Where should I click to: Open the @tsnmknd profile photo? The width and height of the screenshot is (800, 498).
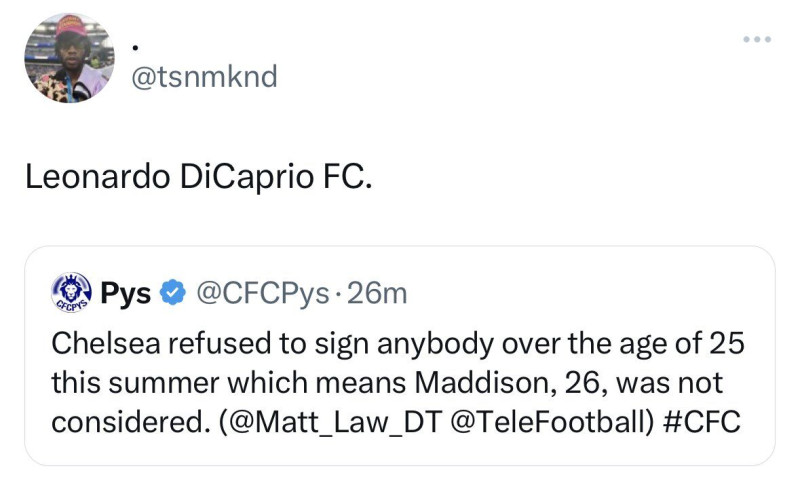point(69,58)
